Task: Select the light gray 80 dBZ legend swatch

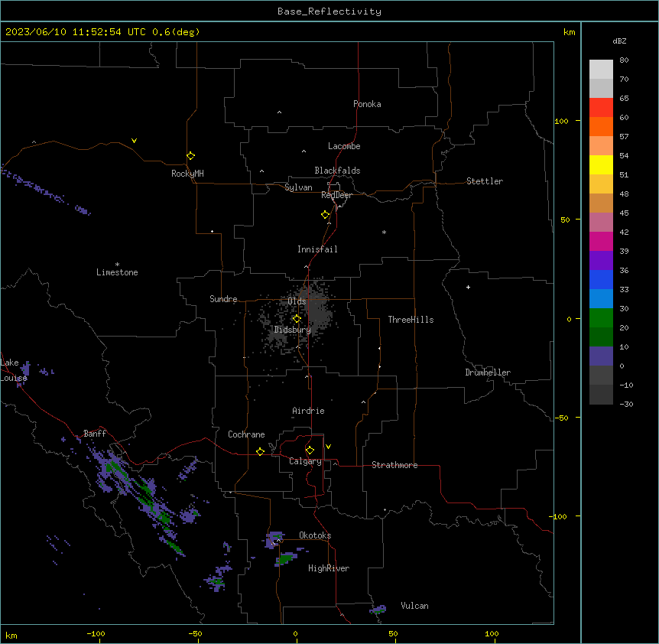Action: click(601, 69)
